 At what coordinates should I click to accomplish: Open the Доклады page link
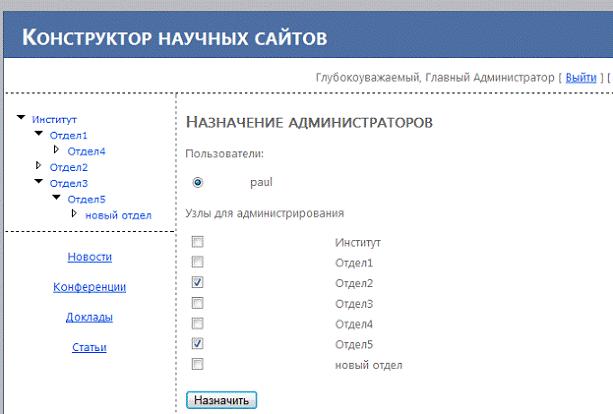tap(89, 317)
